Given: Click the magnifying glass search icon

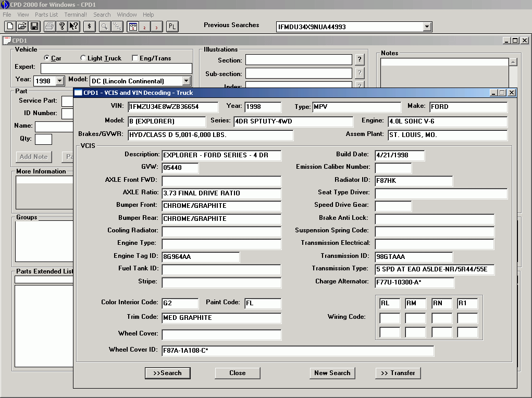Looking at the screenshot, I should point(105,27).
